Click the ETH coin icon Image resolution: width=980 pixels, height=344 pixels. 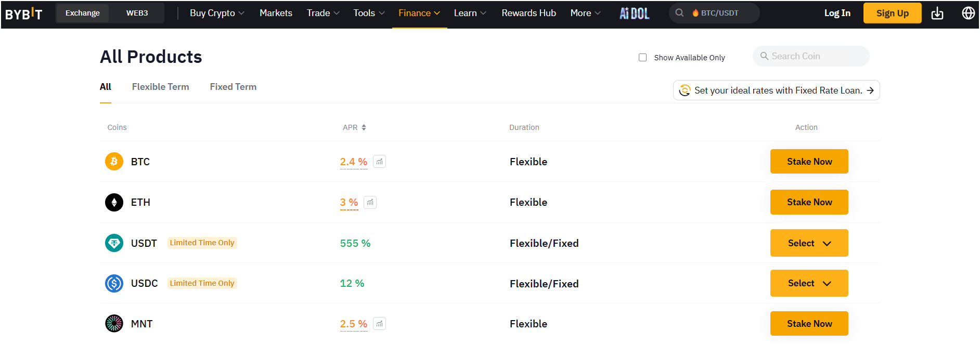click(114, 202)
